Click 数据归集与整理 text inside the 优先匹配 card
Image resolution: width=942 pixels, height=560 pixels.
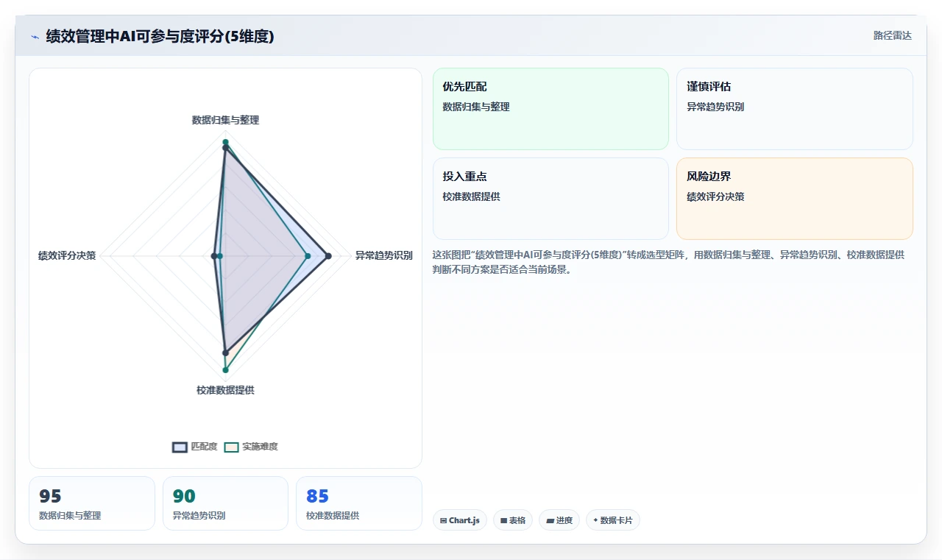(476, 107)
